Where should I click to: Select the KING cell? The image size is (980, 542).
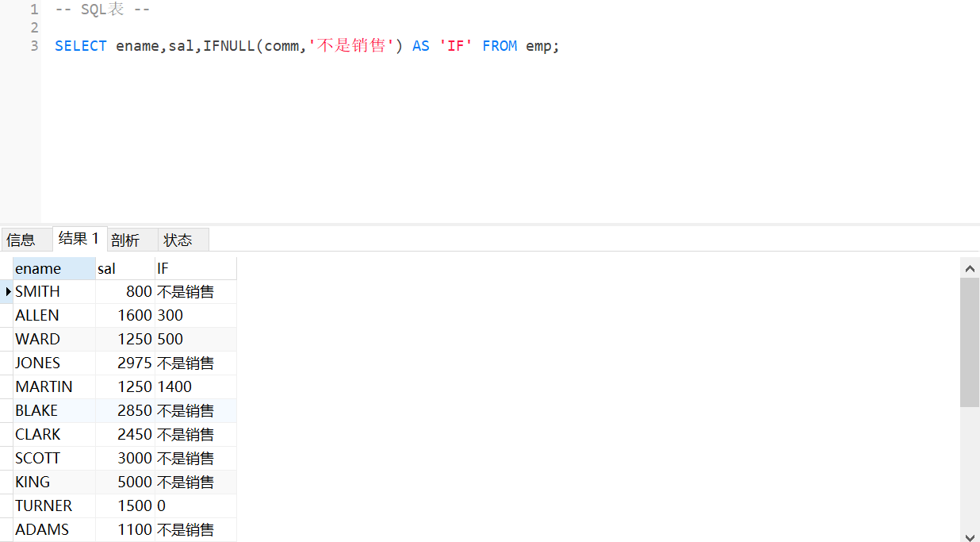(x=54, y=482)
